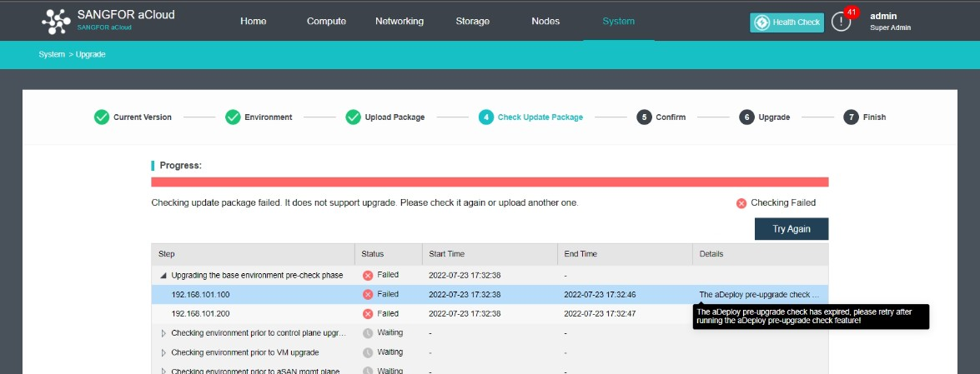Click end time 2022-07-23 17:32:46
Screen dimensions: 980x374
point(600,294)
